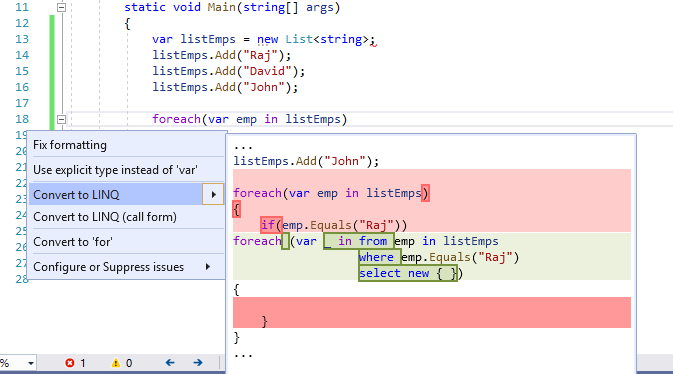
Task: Select the Convert to LINQ option
Action: click(116, 195)
